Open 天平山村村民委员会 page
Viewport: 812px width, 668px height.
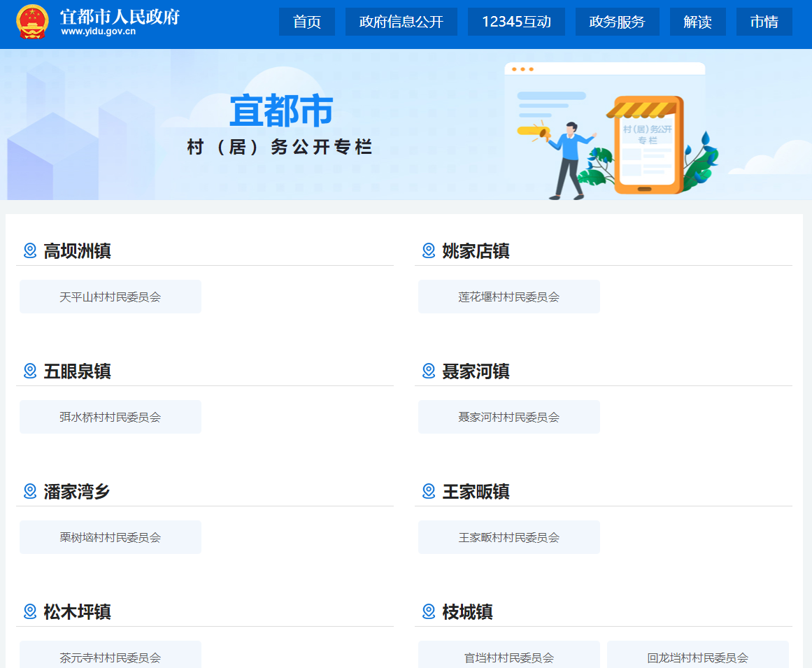[x=111, y=297]
